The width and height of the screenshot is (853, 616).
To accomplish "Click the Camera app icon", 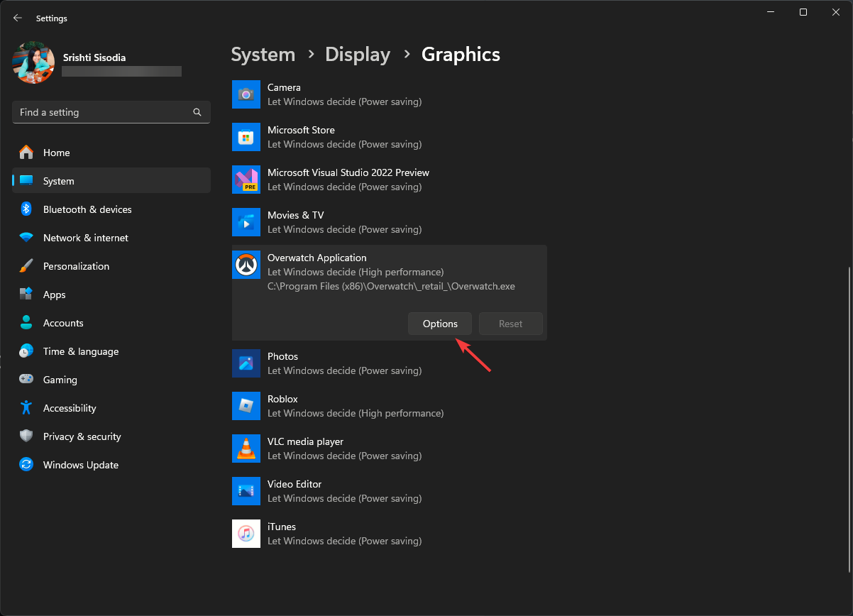I will click(x=246, y=94).
